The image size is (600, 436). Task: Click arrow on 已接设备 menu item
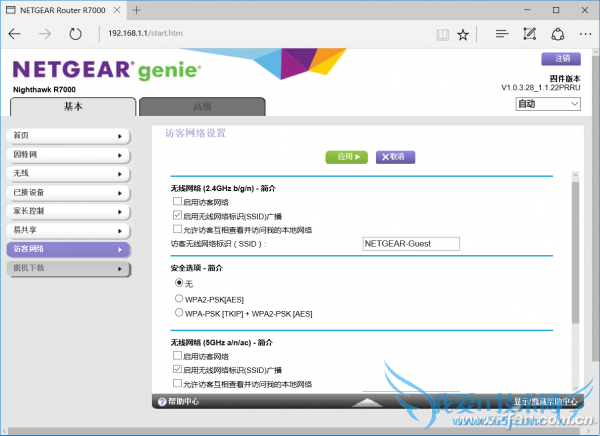pos(120,193)
